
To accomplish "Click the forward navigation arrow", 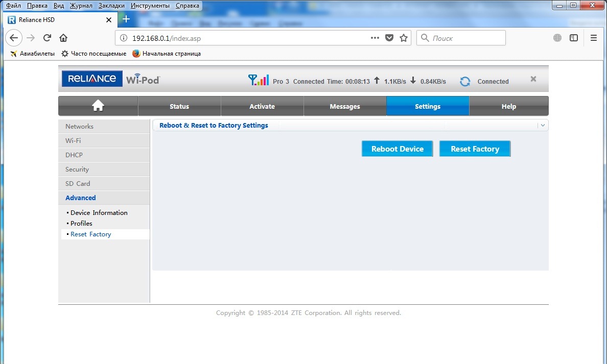I will pyautogui.click(x=31, y=38).
